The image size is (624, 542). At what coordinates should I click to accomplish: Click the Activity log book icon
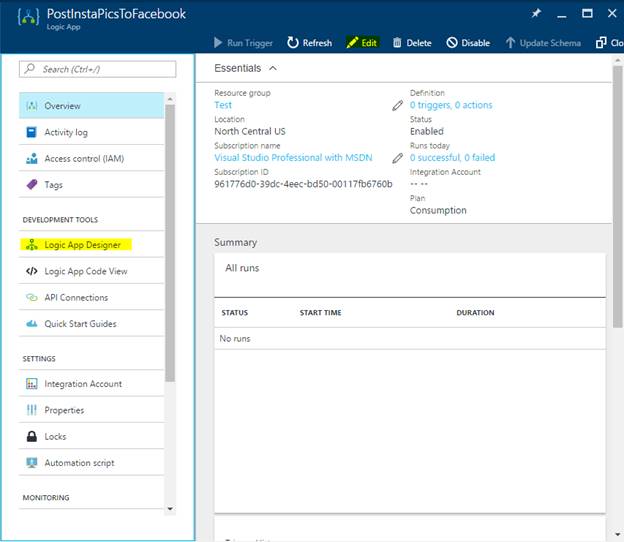[31, 132]
